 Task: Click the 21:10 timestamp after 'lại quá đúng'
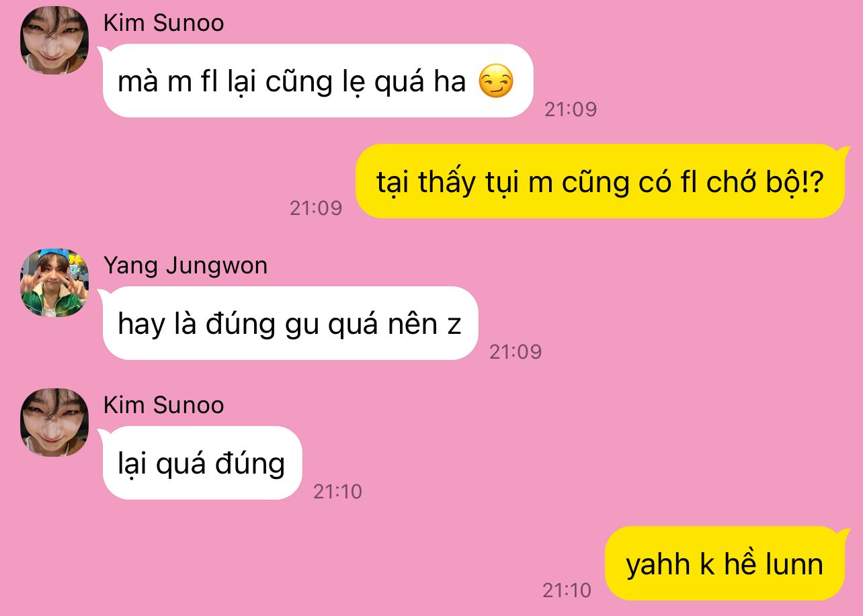(337, 491)
